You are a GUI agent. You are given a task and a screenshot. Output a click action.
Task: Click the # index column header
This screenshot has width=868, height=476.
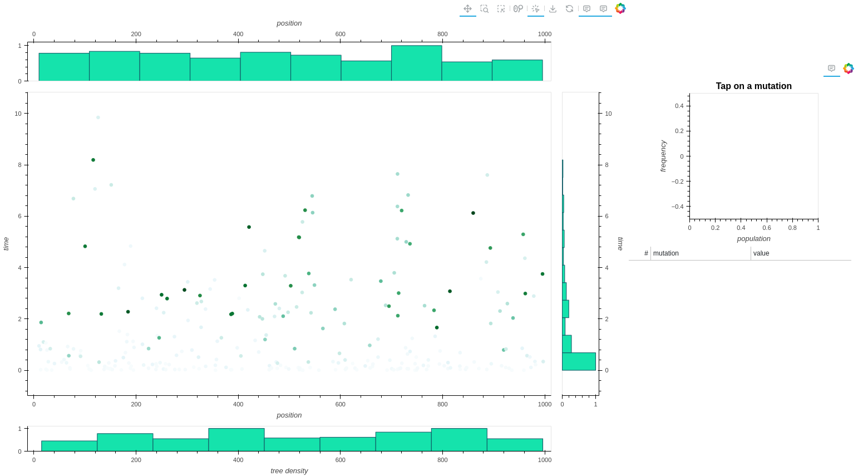pos(640,253)
